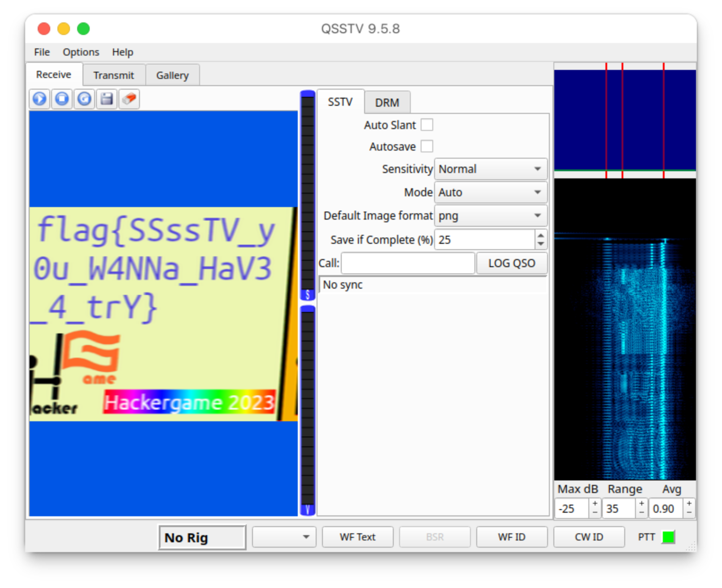
Task: Expand the rig selection dropdown beside No Rig
Action: pyautogui.click(x=284, y=536)
